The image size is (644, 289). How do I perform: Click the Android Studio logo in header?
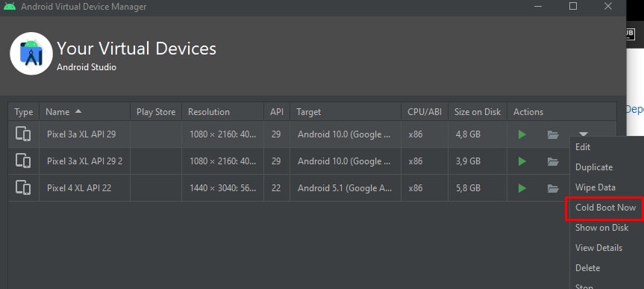tap(31, 54)
